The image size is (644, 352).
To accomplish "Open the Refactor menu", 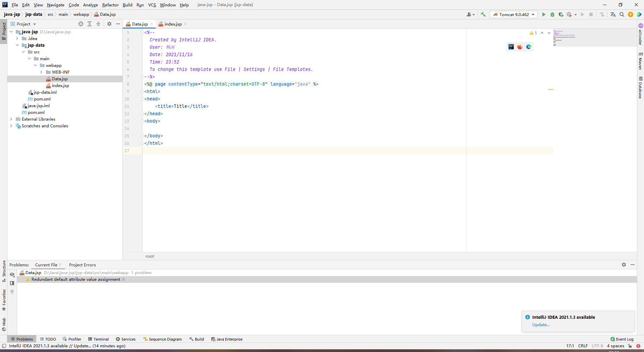I will pos(110,5).
